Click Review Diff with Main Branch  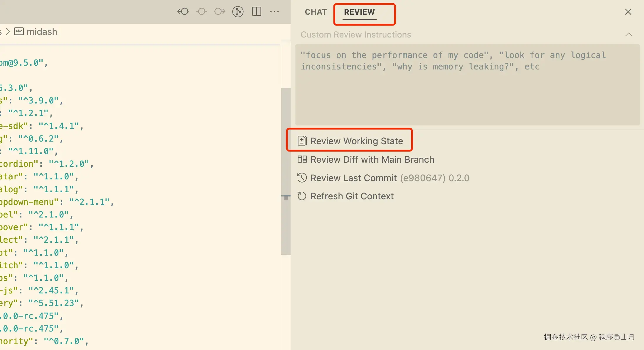coord(372,159)
